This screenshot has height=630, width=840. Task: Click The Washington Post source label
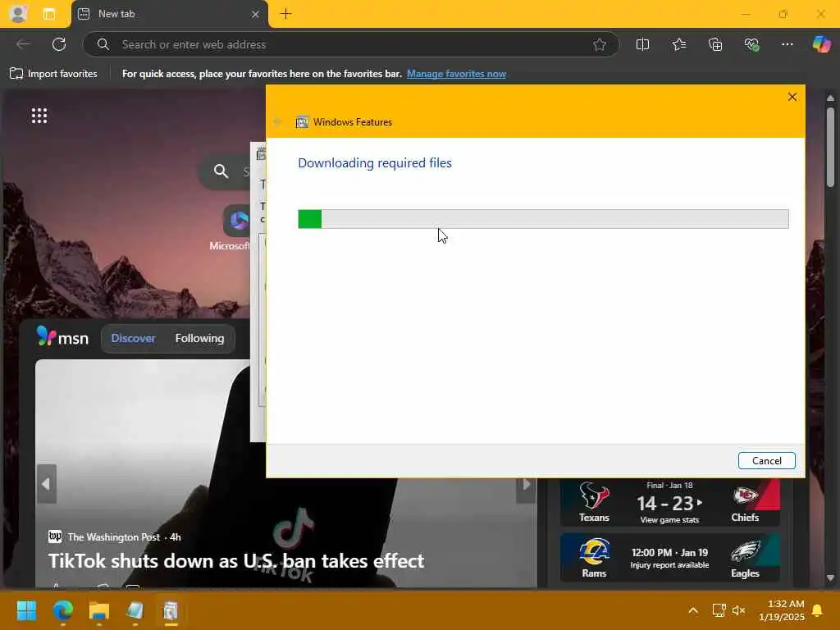(x=113, y=536)
